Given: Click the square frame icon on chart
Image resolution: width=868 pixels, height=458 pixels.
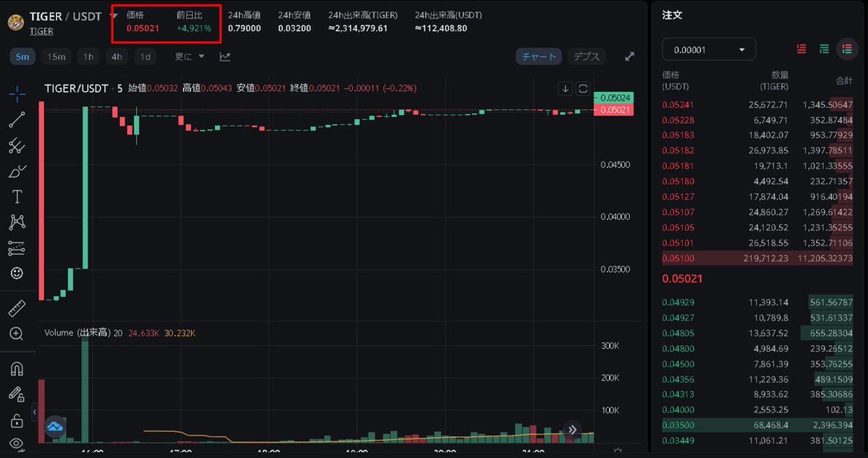Looking at the screenshot, I should tap(583, 88).
